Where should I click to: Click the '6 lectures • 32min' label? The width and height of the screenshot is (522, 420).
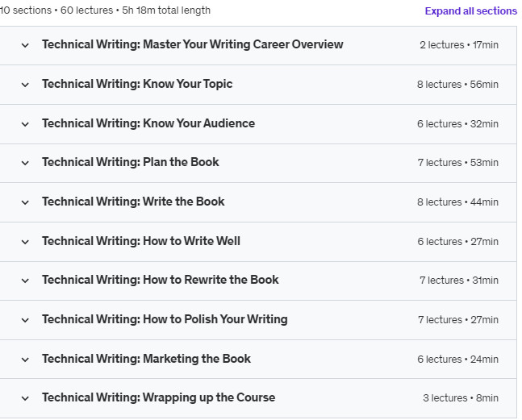pyautogui.click(x=457, y=124)
